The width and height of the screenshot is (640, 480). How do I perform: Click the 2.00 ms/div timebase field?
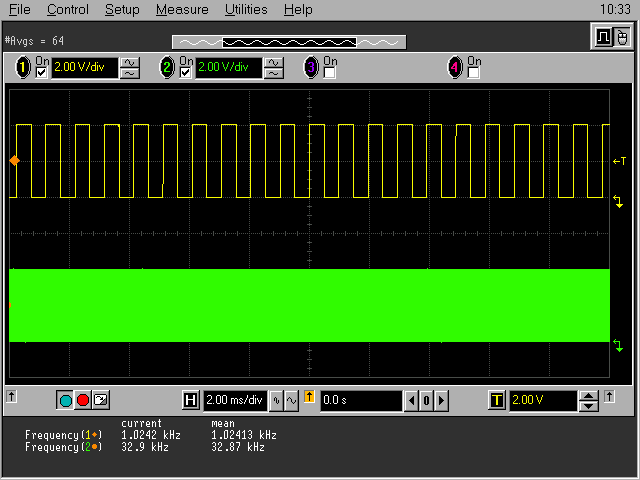pos(234,401)
